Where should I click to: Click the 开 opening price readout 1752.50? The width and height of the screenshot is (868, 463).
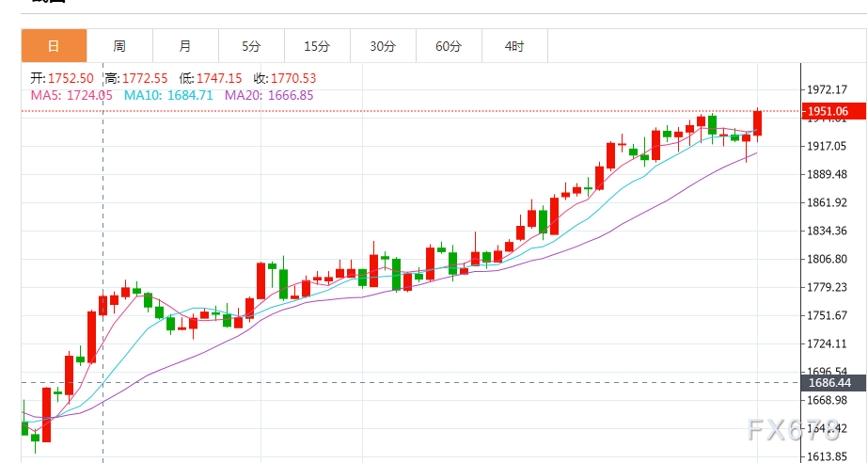click(62, 78)
